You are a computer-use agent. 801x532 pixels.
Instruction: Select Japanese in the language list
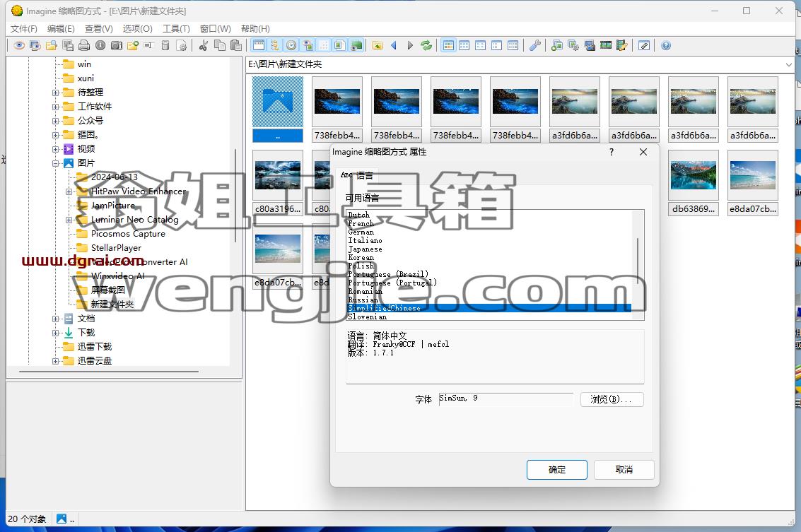[x=366, y=249]
